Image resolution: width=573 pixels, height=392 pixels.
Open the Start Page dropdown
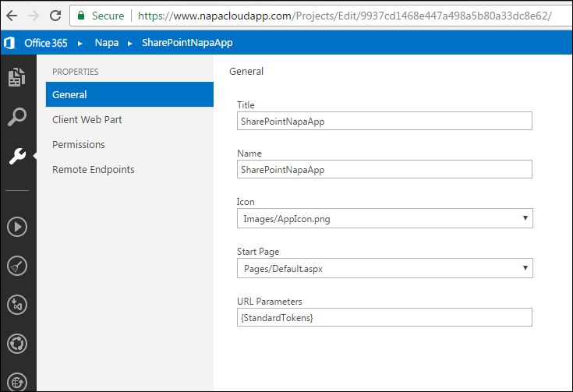coord(384,268)
